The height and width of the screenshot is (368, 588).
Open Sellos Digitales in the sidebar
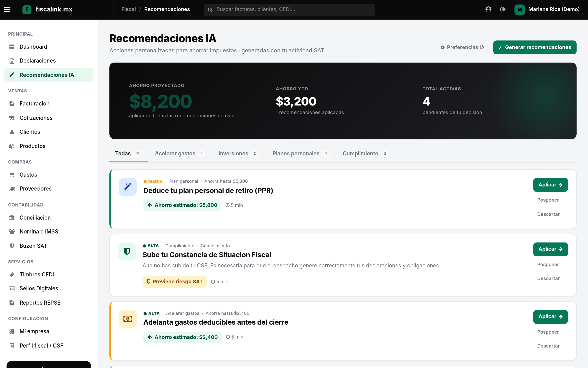click(49, 289)
